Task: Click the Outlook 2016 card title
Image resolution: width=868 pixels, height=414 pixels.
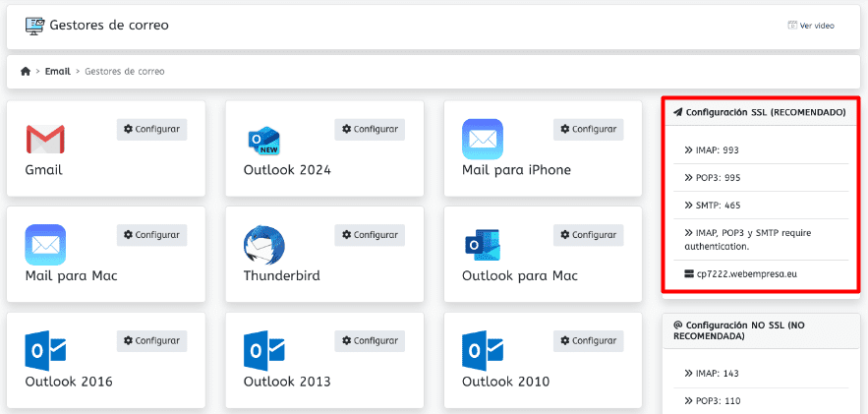Action: [x=69, y=382]
